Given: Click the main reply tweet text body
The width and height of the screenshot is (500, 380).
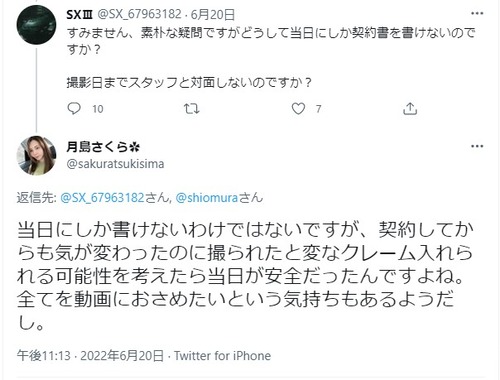Looking at the screenshot, I should point(245,276).
